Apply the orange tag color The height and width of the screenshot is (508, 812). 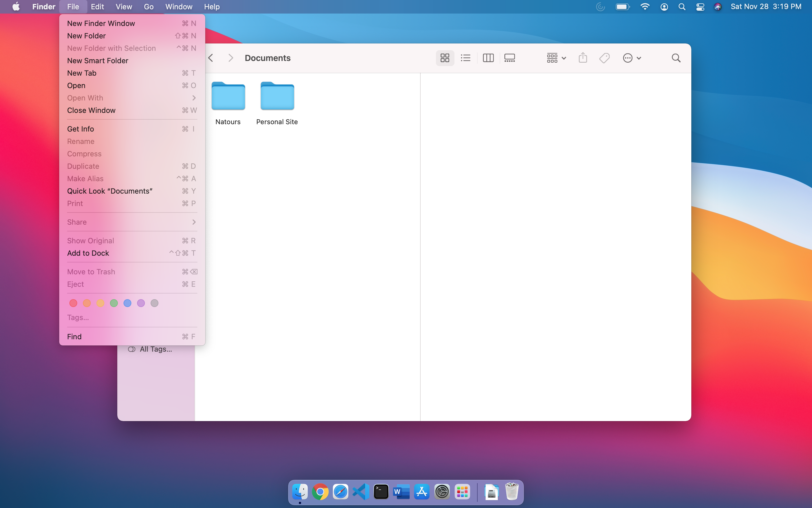click(87, 303)
